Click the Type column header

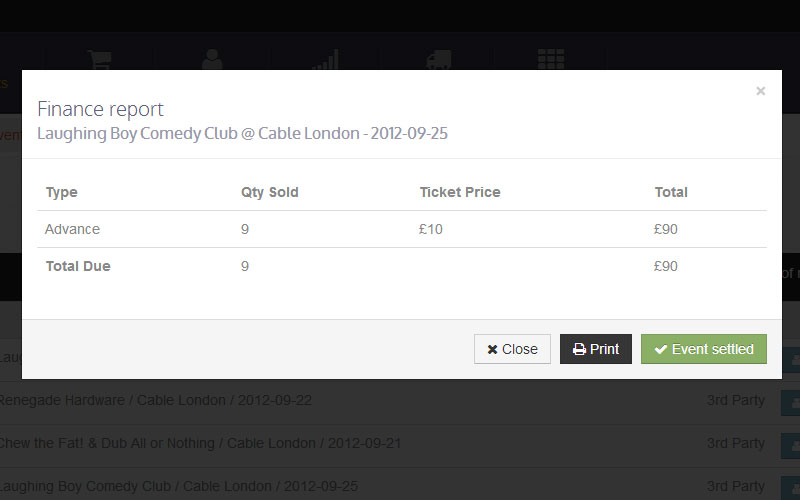[61, 192]
